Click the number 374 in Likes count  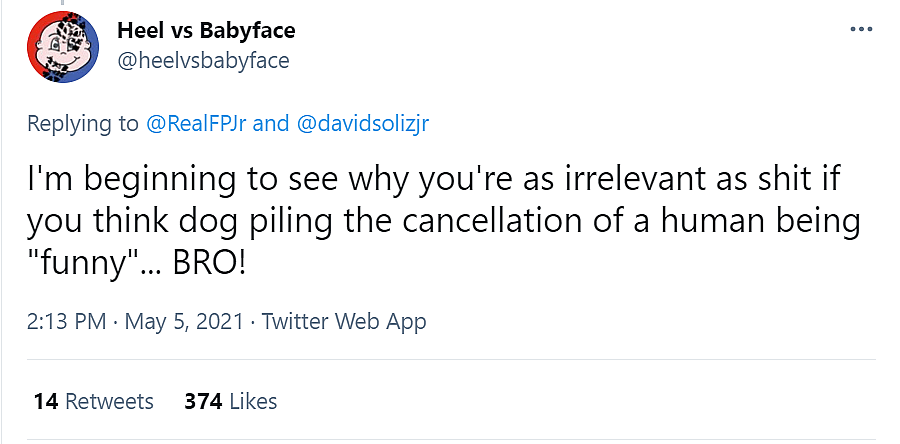[x=203, y=401]
